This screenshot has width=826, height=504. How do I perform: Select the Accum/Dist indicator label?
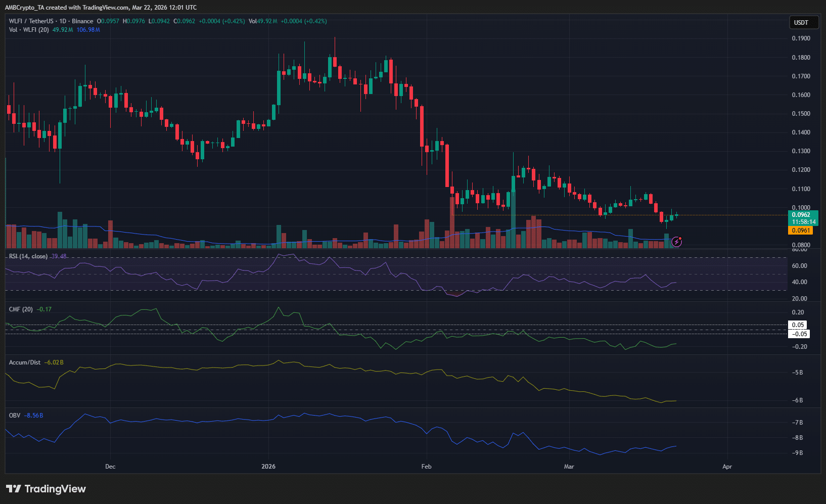click(24, 362)
